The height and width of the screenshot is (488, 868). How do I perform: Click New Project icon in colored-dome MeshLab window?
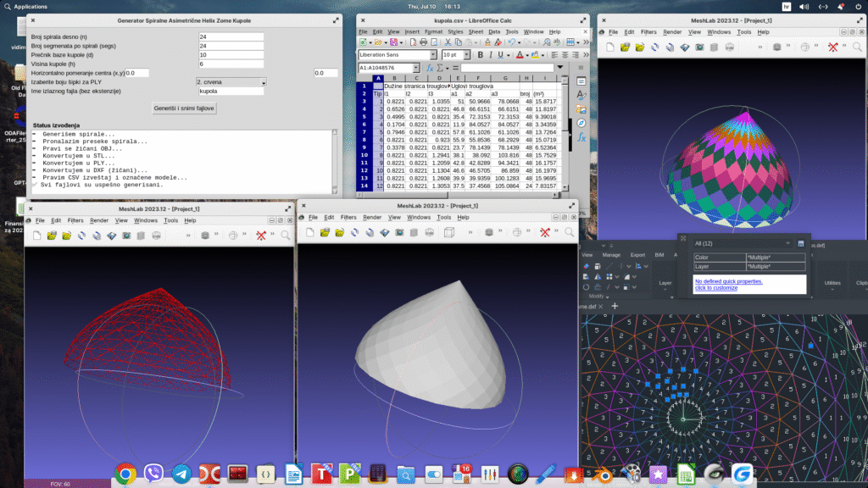[610, 47]
